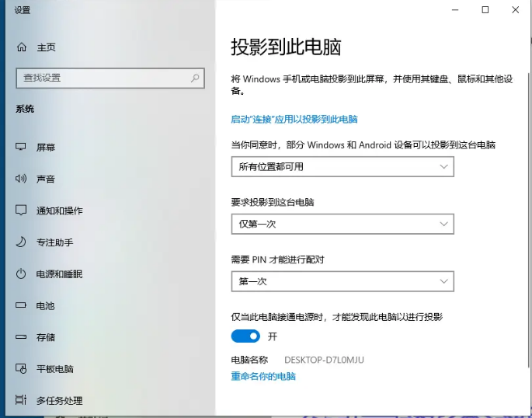Click the magnifier icon in search box

pyautogui.click(x=195, y=78)
